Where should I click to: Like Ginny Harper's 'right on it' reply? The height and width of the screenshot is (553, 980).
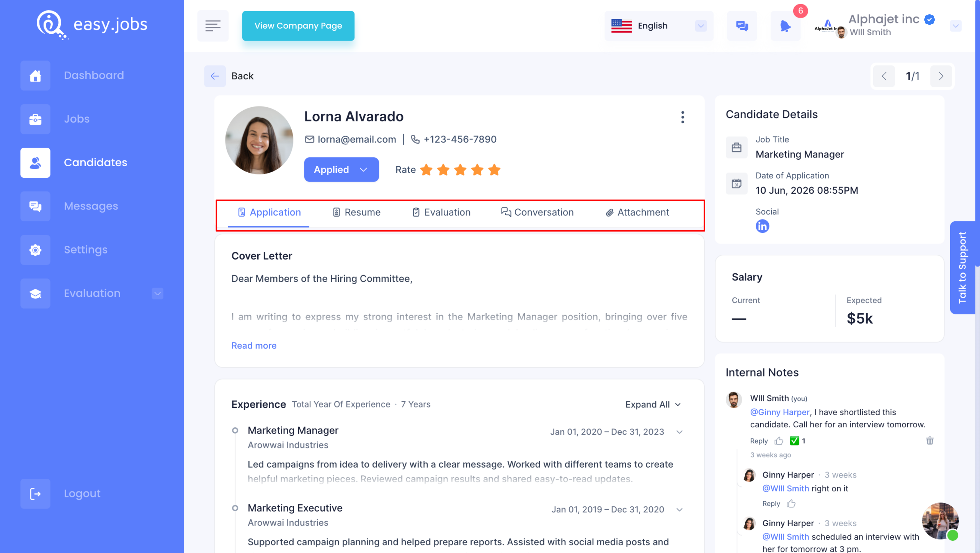coord(791,504)
